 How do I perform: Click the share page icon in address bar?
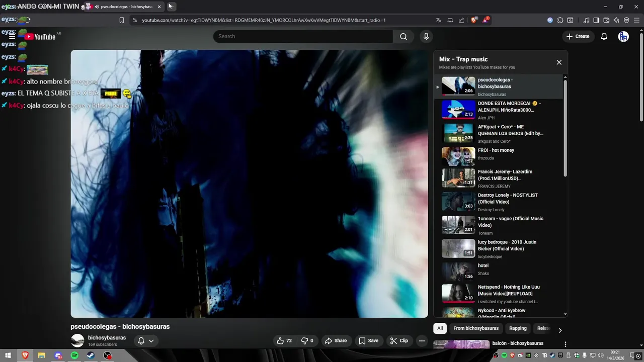(461, 20)
